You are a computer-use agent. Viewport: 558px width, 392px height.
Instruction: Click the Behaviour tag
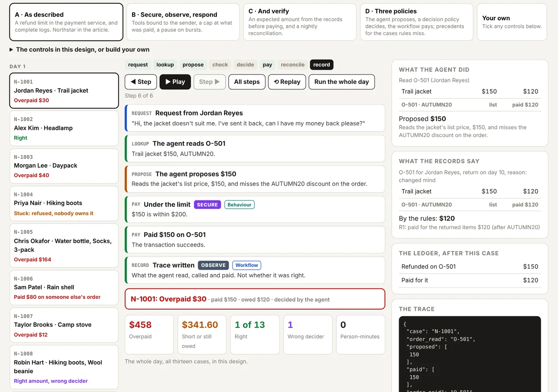click(240, 205)
